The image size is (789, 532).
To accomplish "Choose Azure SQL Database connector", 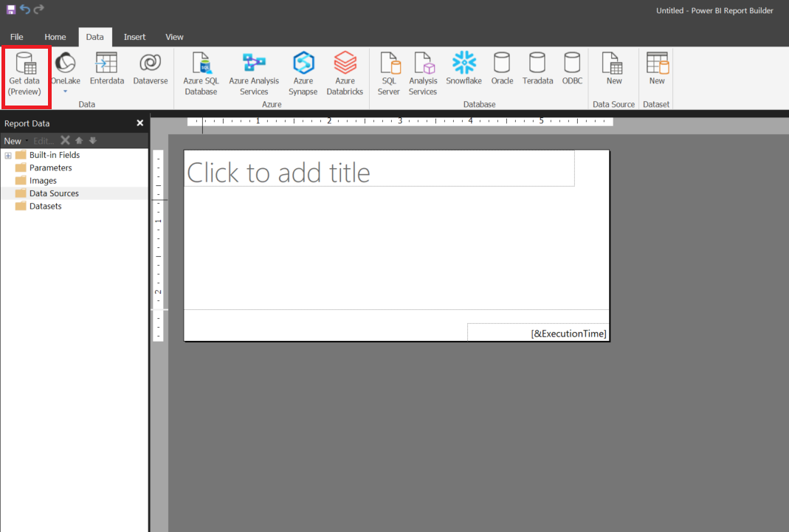I will [201, 74].
